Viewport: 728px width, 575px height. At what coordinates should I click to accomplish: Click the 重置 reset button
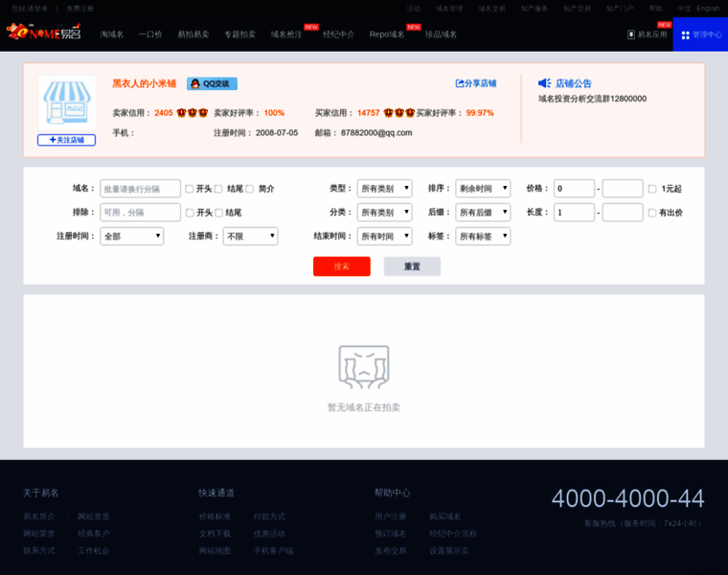[x=412, y=266]
